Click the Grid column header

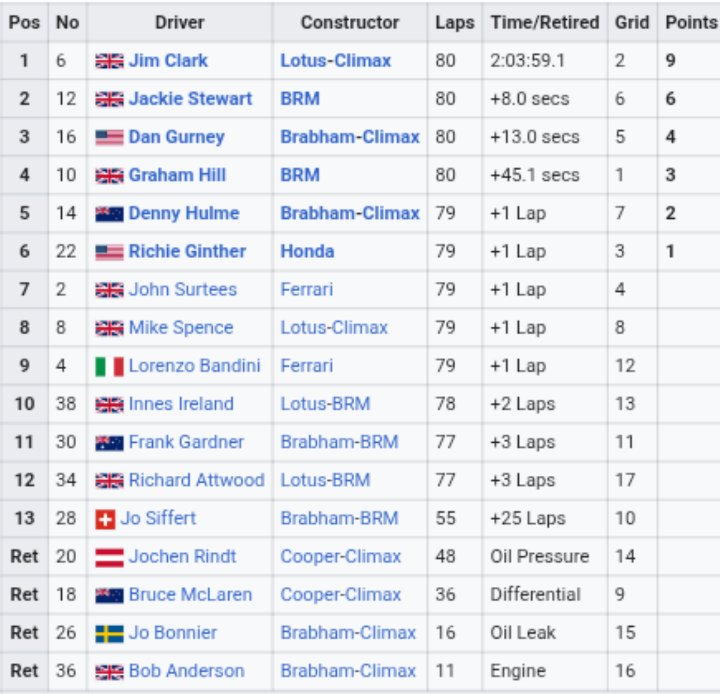point(632,22)
